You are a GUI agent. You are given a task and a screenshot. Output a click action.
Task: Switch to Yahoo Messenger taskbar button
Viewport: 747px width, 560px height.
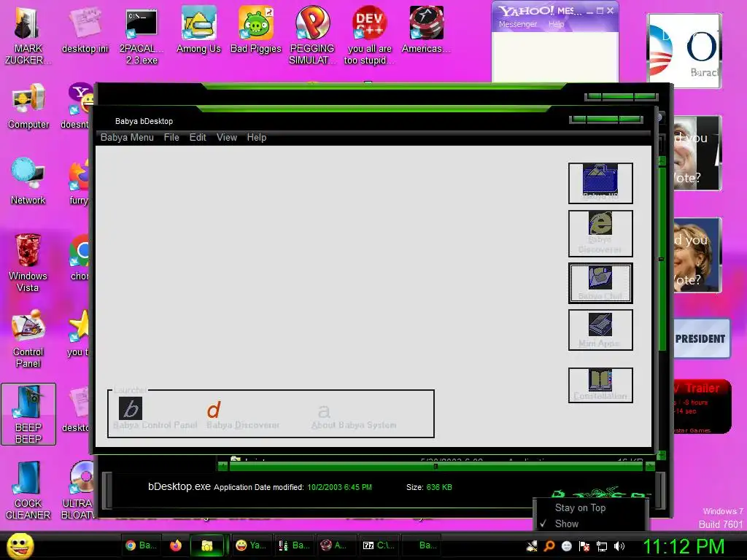pos(252,545)
